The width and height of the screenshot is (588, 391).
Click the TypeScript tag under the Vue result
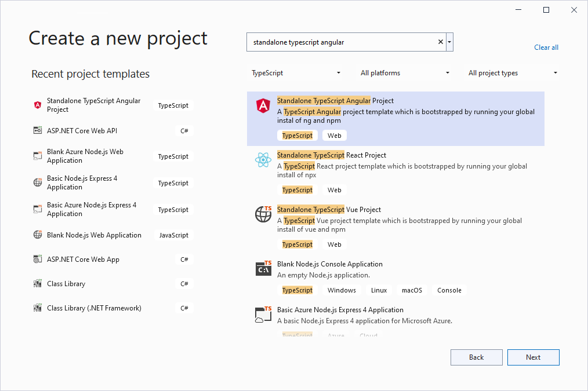297,244
